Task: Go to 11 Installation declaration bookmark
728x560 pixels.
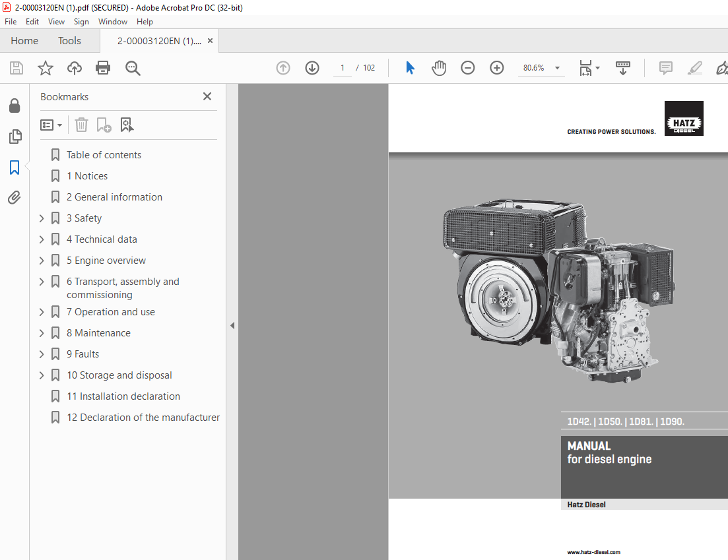Action: click(x=123, y=396)
